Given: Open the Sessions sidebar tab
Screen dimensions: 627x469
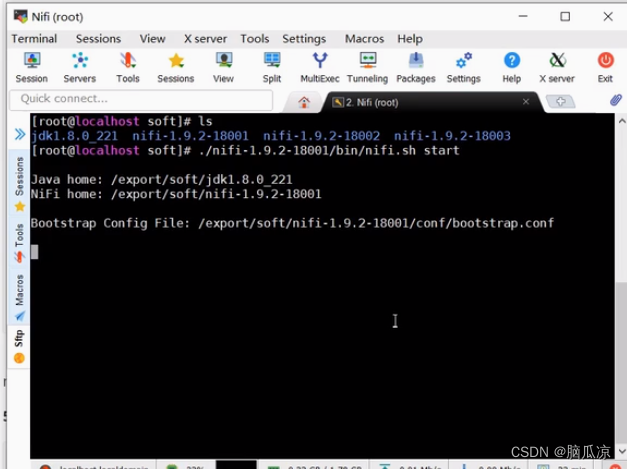Looking at the screenshot, I should tap(19, 184).
